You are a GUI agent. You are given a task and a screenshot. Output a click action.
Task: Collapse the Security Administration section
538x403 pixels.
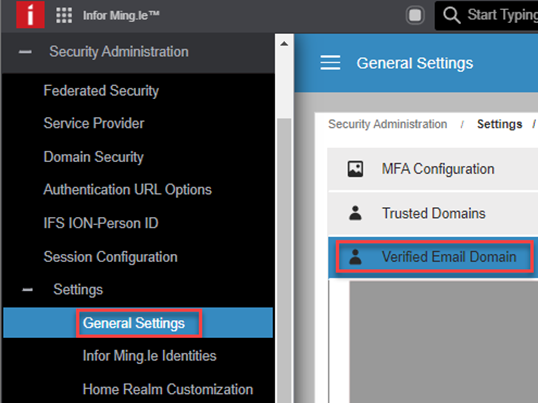click(25, 52)
